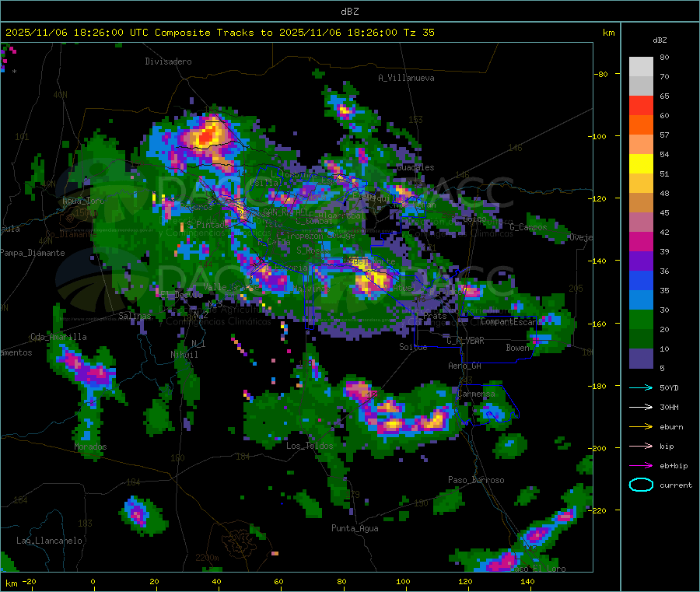Click the 60 tick on the horizontal axis
The width and height of the screenshot is (700, 592).
pyautogui.click(x=278, y=581)
